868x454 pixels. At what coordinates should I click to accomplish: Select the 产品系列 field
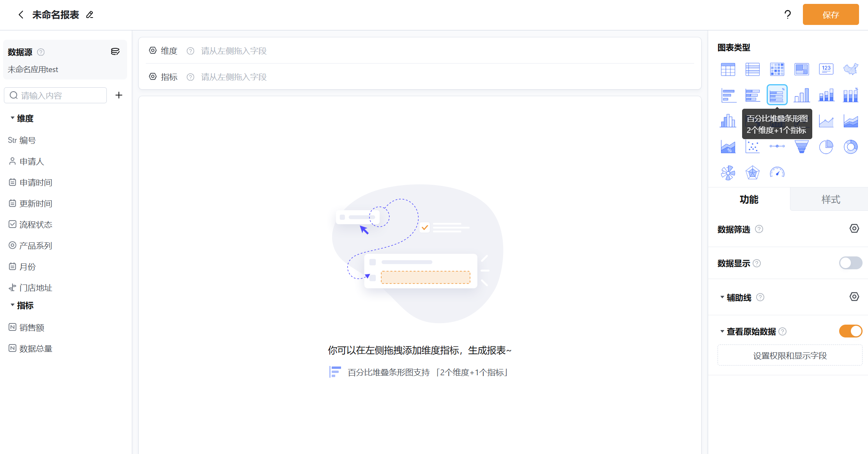pos(30,246)
